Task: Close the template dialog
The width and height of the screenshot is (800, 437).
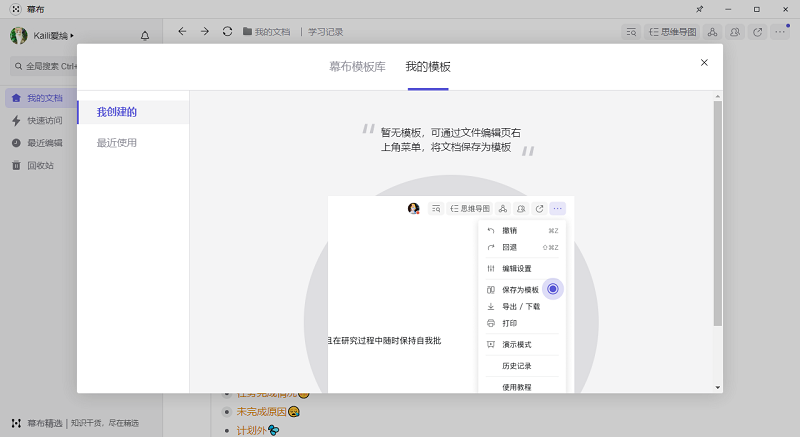Action: coord(704,62)
